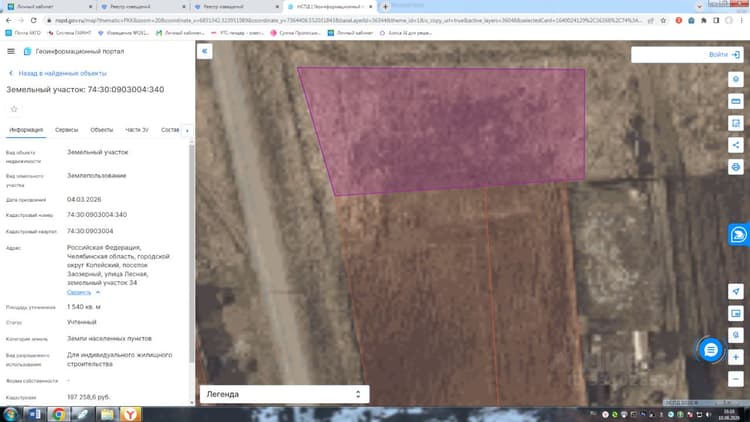750x422 pixels.
Task: Open the Объекты tab
Action: [x=101, y=130]
